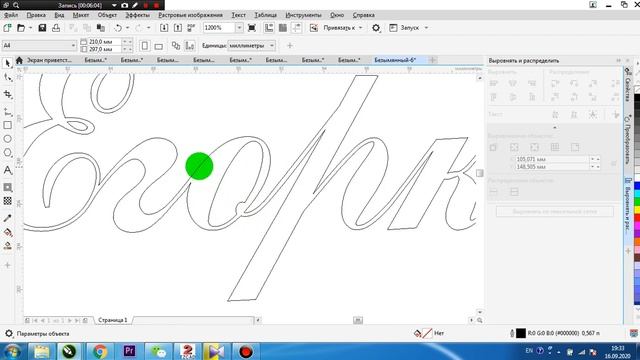640x360 pixels.
Task: Open Google Chrome from the taskbar
Action: (100, 351)
